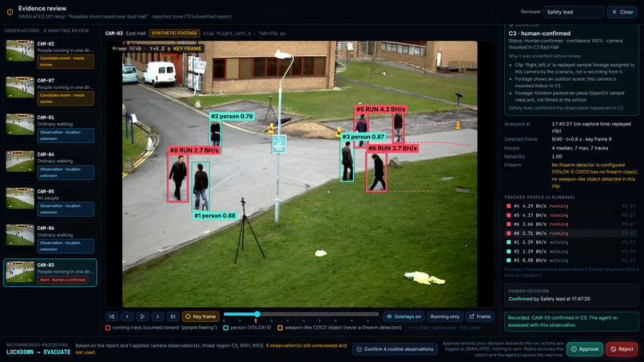Highlight track #8 at 2.71 BH/s
Image resolution: width=644 pixels, height=362 pixels.
click(x=571, y=233)
